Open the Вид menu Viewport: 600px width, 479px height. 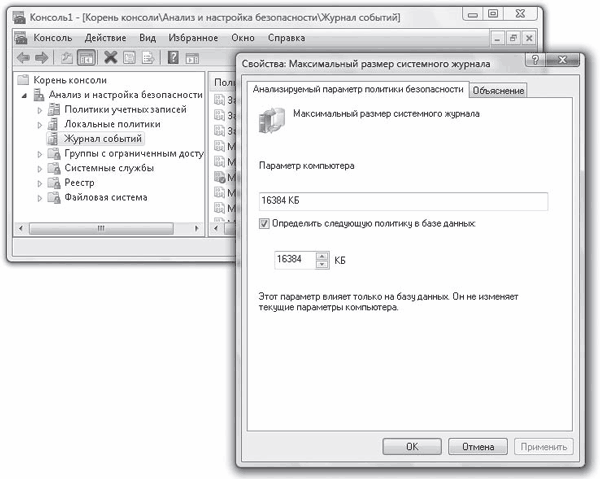click(x=147, y=38)
